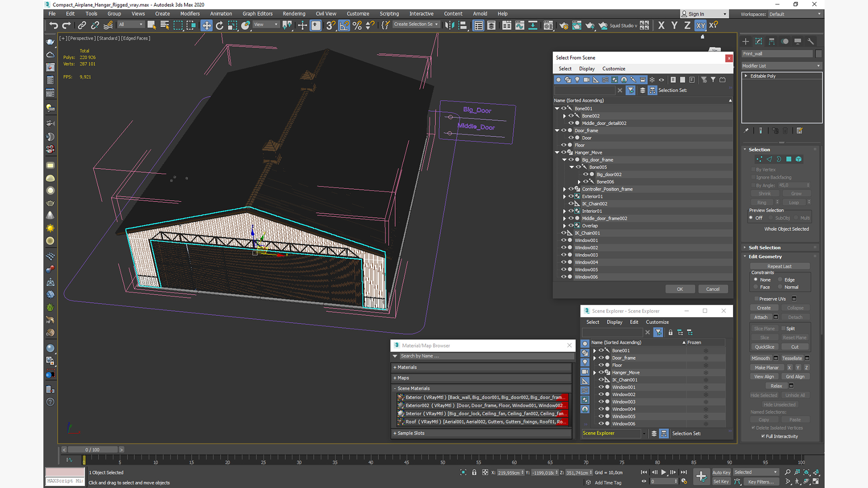This screenshot has height=488, width=868.
Task: Open Customize menu in Scene Explorer
Action: (657, 322)
